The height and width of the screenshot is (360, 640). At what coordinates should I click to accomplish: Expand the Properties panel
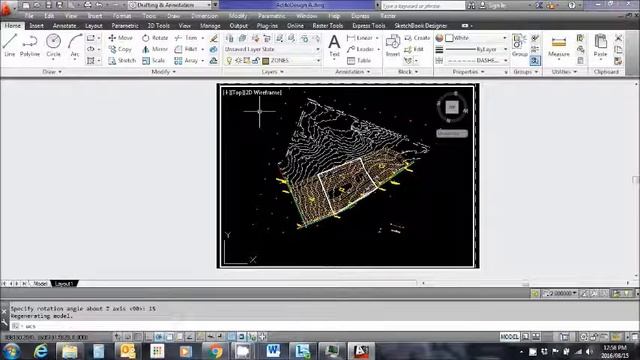(469, 72)
